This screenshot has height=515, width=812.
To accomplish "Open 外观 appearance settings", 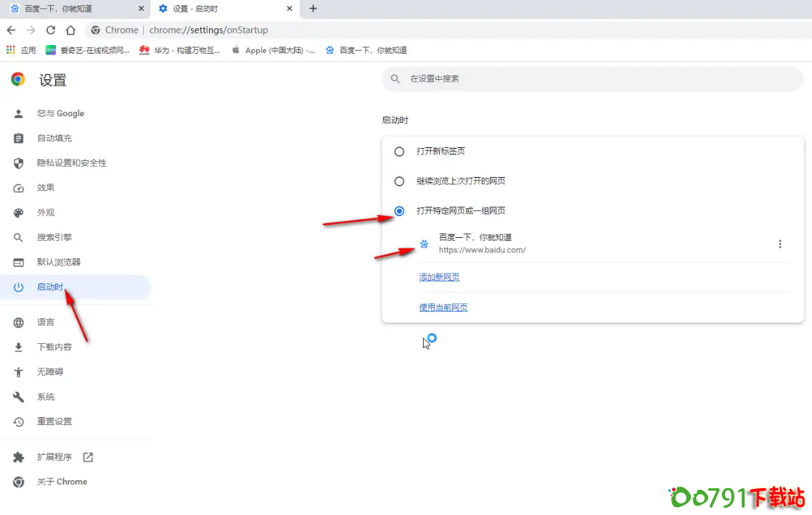I will coord(46,213).
